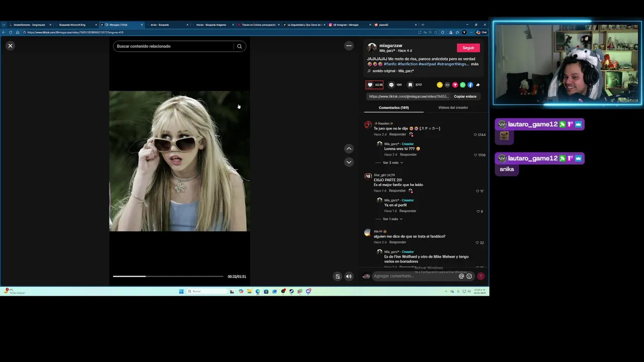Viewport: 644px width, 362px height.
Task: Seek on the video progress bar
Action: pos(168,276)
